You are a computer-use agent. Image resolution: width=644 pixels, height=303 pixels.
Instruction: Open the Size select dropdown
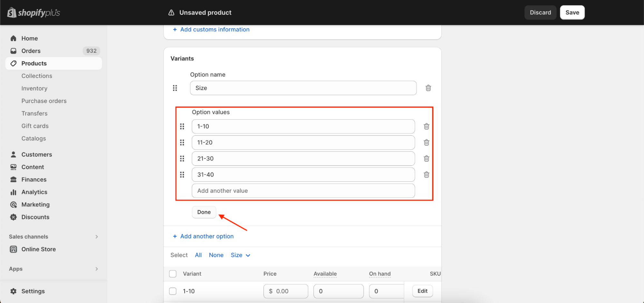click(240, 255)
